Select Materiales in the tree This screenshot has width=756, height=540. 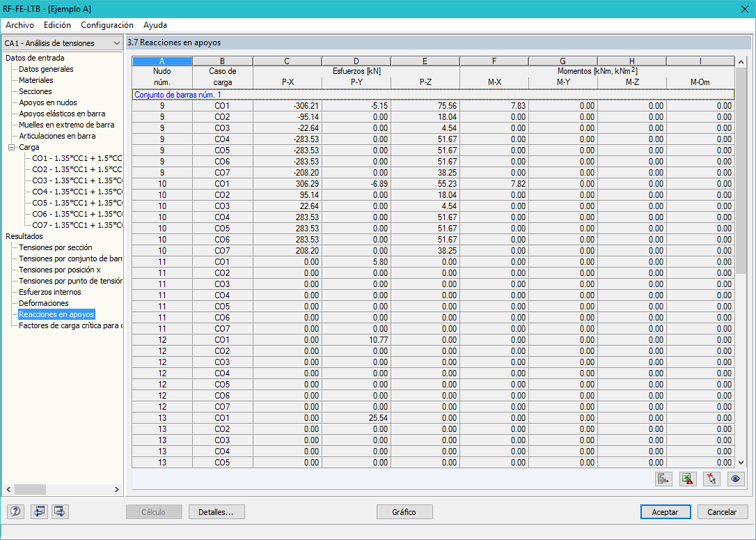coord(36,80)
